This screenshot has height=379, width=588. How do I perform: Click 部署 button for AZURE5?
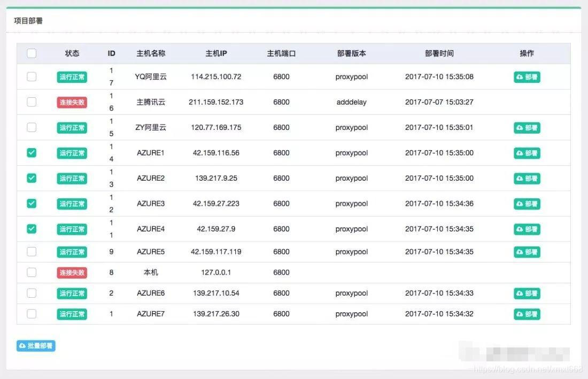(x=527, y=252)
